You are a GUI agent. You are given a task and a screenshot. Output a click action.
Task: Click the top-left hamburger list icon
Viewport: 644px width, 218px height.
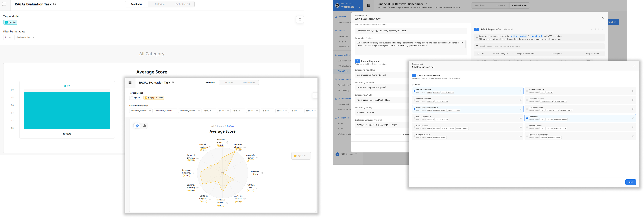(4, 4)
